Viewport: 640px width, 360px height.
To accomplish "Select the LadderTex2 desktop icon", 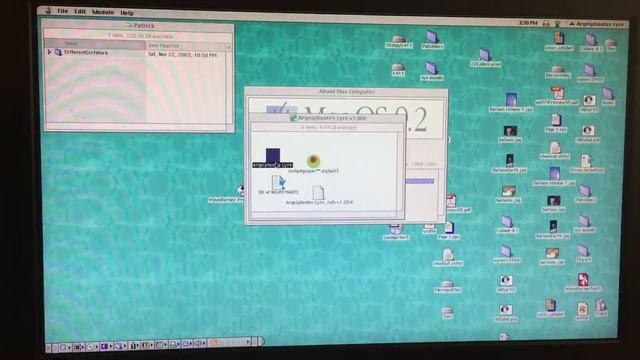I will pyautogui.click(x=396, y=232).
